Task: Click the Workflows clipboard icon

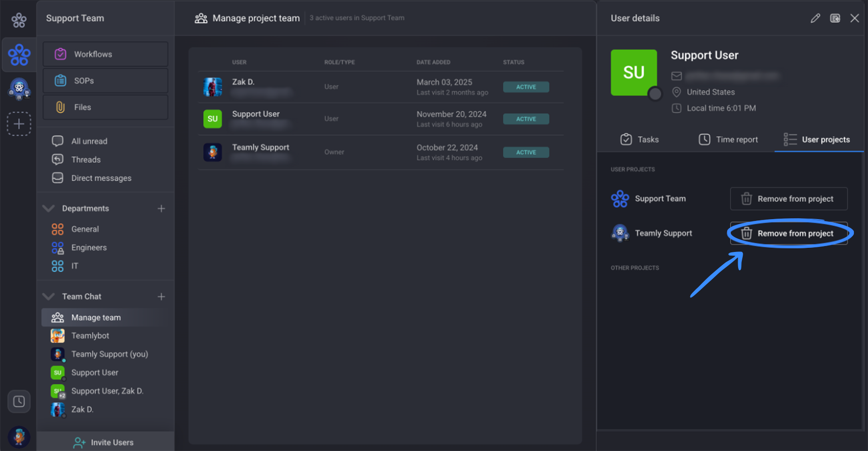Action: 60,54
